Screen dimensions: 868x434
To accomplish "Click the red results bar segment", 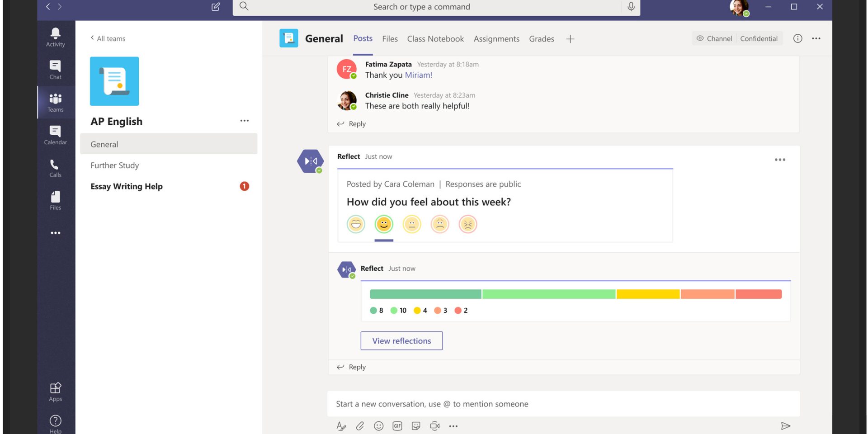I will [x=759, y=294].
